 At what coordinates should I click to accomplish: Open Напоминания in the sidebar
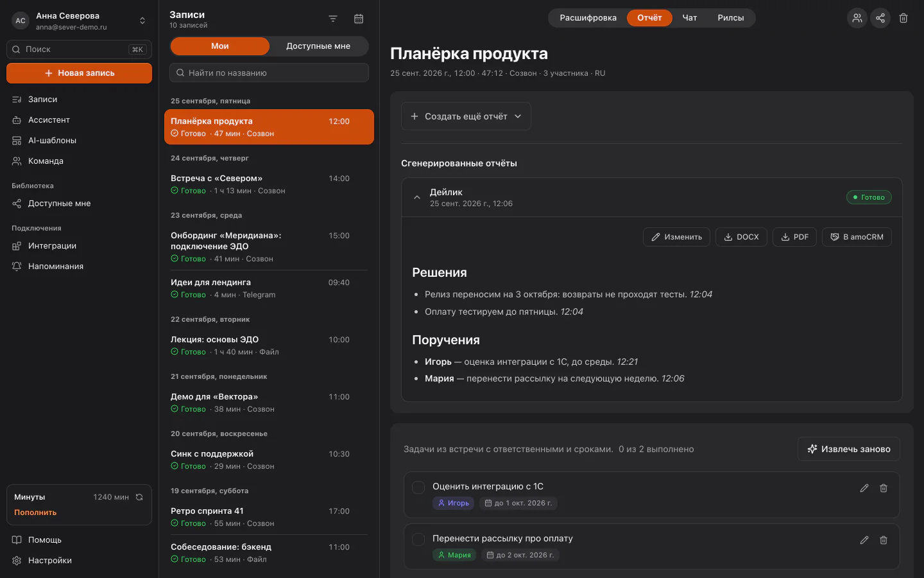pos(79,267)
